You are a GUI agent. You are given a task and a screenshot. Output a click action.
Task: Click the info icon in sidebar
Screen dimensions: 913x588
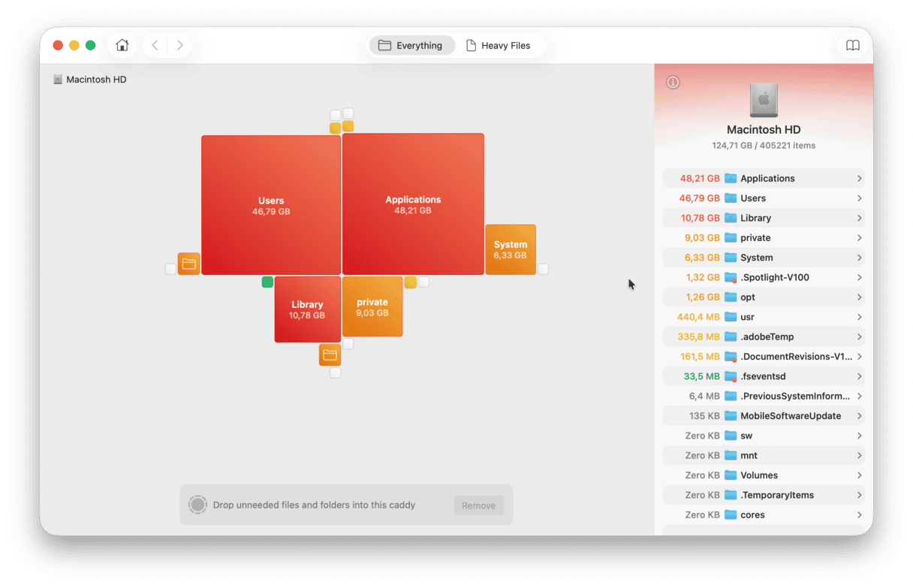pos(673,82)
